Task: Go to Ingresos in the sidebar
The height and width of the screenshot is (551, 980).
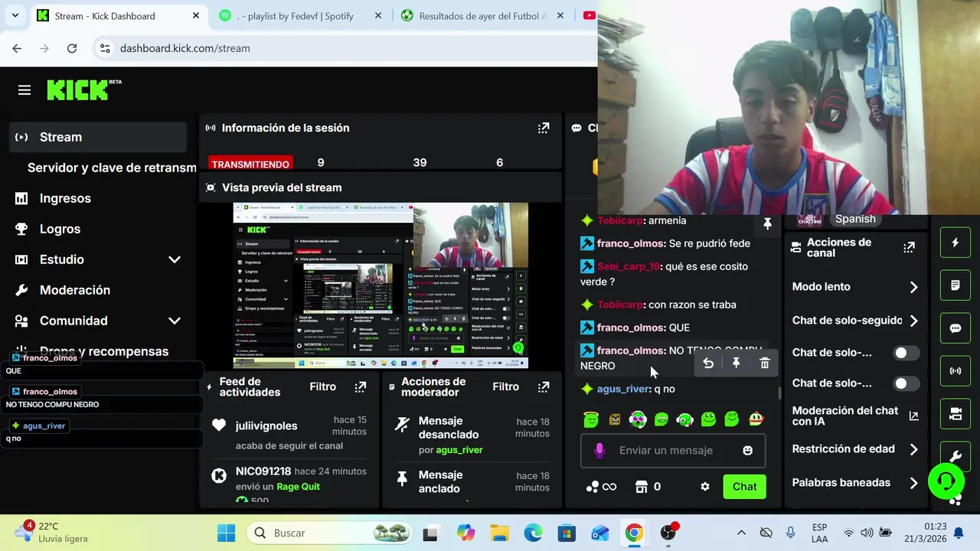Action: tap(65, 198)
